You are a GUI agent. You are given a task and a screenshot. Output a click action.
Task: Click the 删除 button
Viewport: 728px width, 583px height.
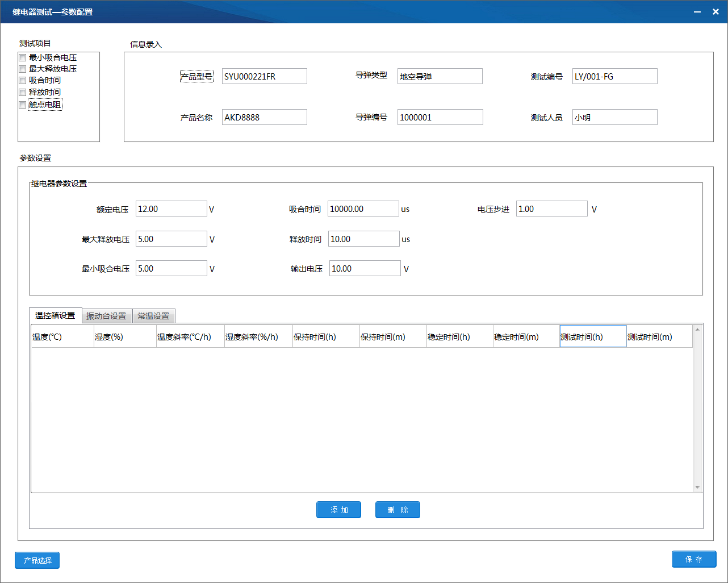coord(398,510)
